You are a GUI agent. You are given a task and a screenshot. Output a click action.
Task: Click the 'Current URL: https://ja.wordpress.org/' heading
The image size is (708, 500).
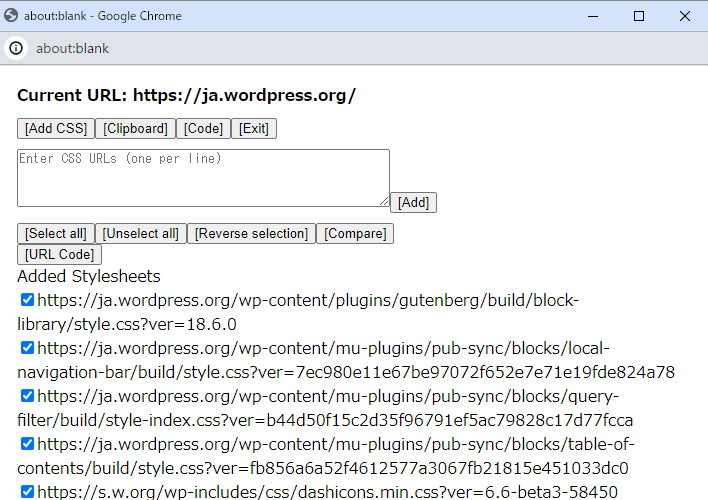click(186, 95)
